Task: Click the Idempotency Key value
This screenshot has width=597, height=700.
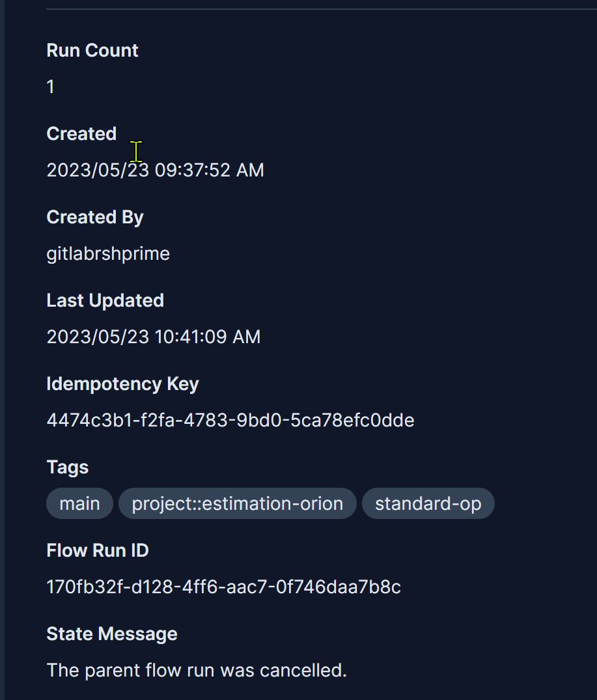Action: click(230, 420)
